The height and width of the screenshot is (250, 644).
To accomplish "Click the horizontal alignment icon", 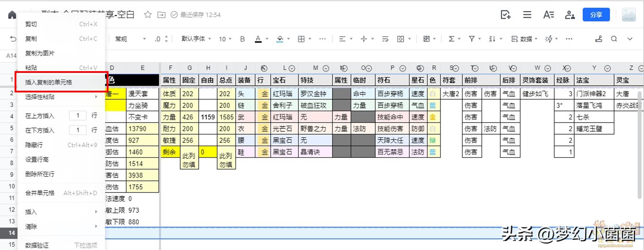I will [x=342, y=39].
